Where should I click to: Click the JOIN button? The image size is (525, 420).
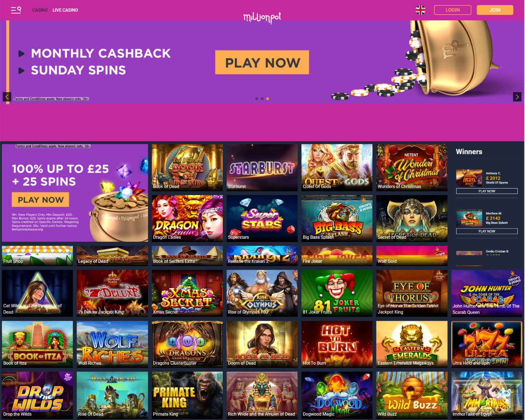click(x=495, y=10)
